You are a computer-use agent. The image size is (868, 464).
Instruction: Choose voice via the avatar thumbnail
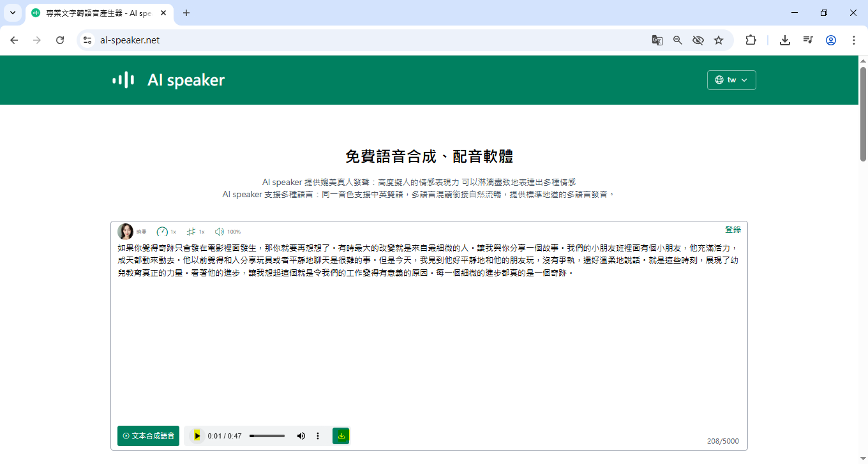[126, 232]
